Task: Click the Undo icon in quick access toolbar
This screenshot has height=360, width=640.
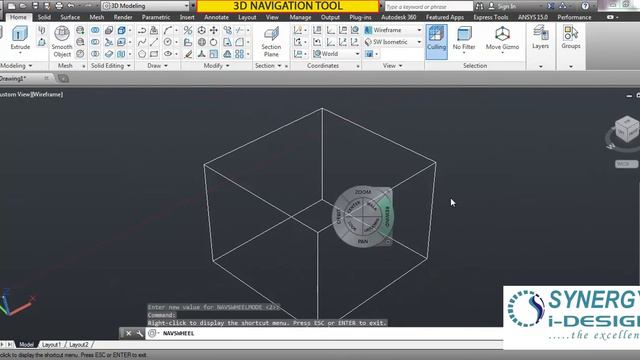Action: 71,6
